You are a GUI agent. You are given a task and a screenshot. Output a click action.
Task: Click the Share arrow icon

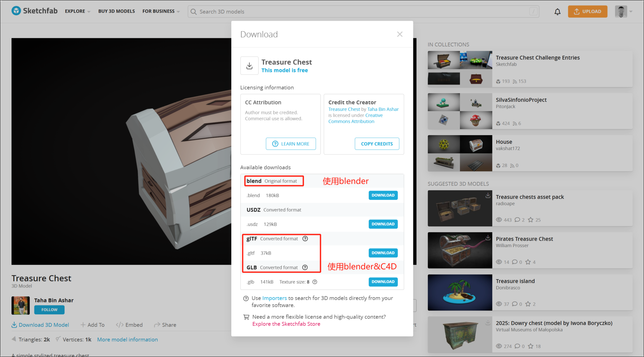tap(157, 325)
